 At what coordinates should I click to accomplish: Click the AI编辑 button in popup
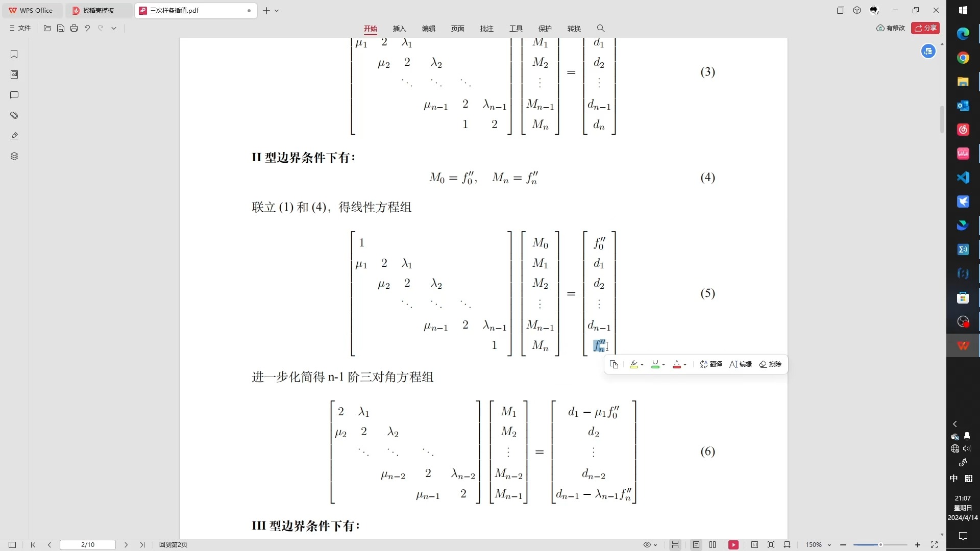click(741, 364)
